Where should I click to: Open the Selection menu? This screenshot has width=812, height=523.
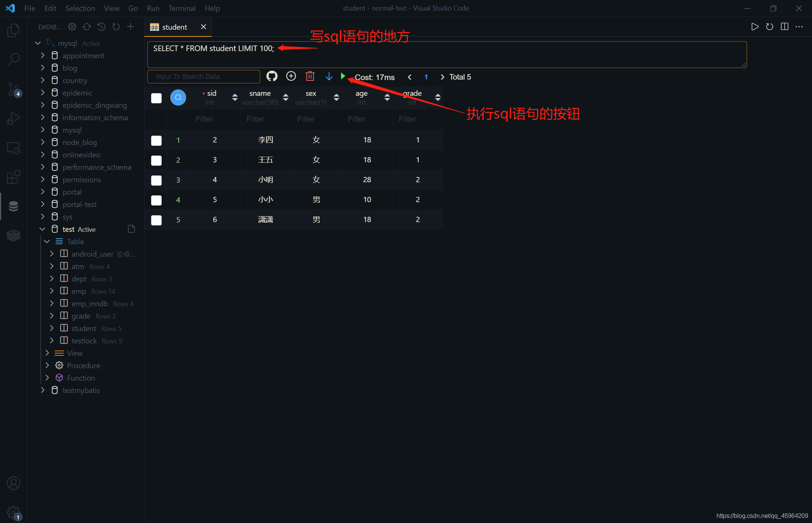(80, 8)
